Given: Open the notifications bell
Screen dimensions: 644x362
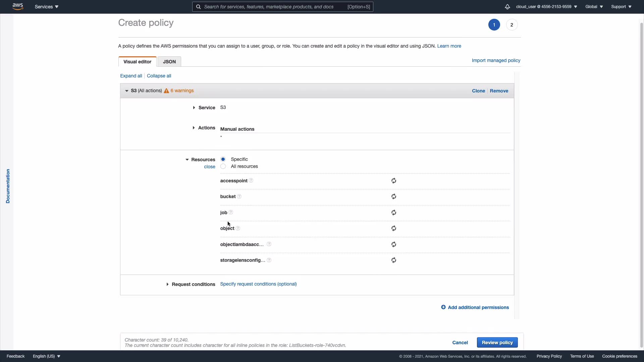Looking at the screenshot, I should (507, 7).
